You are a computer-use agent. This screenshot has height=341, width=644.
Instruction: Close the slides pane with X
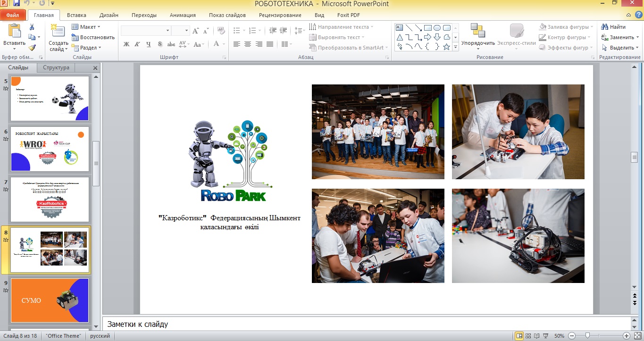click(x=95, y=68)
